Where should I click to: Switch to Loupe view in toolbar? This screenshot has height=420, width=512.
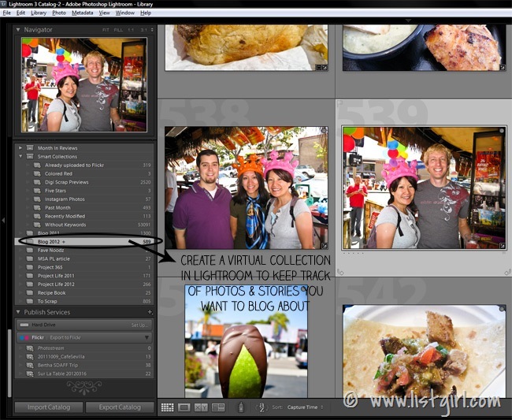(x=184, y=407)
